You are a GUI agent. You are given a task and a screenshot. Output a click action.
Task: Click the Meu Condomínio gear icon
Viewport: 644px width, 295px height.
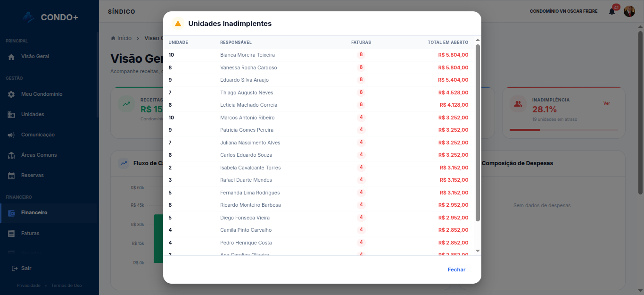pos(11,94)
